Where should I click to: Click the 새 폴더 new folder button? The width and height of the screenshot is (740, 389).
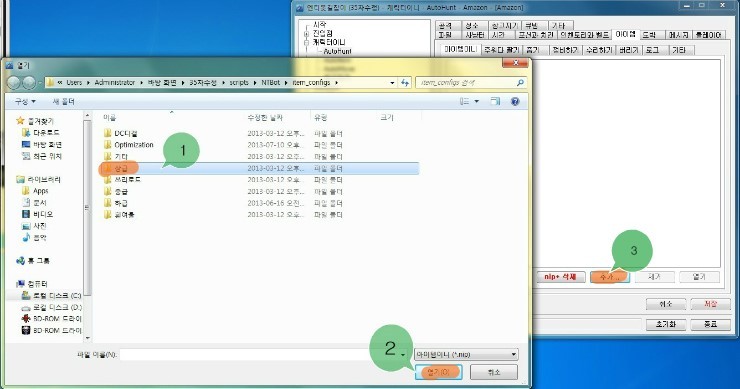click(64, 101)
